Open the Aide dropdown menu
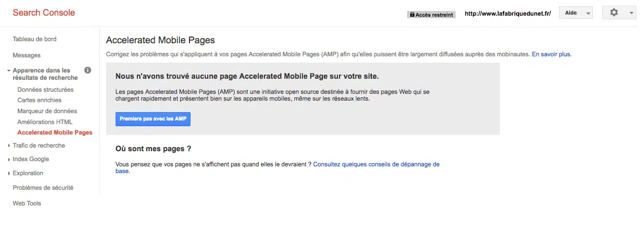This screenshot has width=644, height=230. point(575,13)
